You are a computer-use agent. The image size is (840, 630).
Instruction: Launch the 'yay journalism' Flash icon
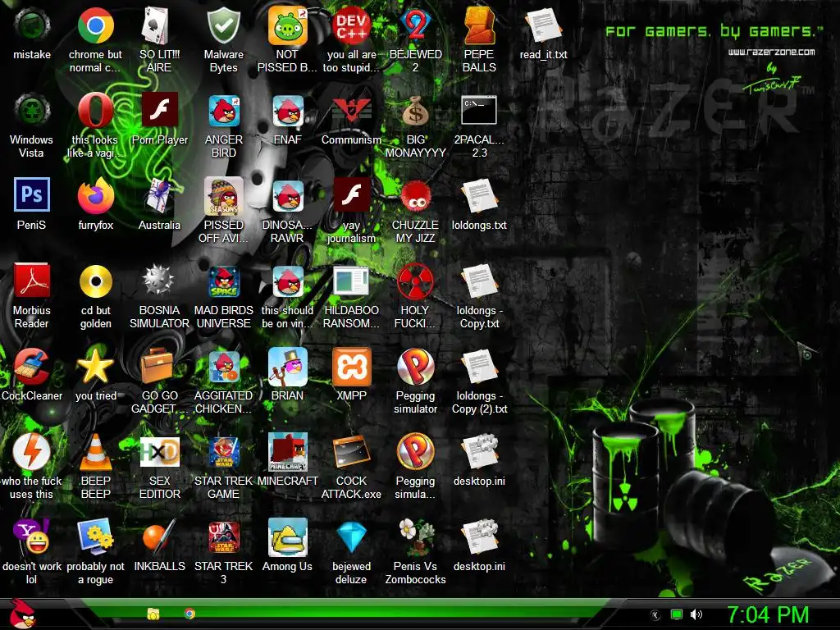click(351, 195)
